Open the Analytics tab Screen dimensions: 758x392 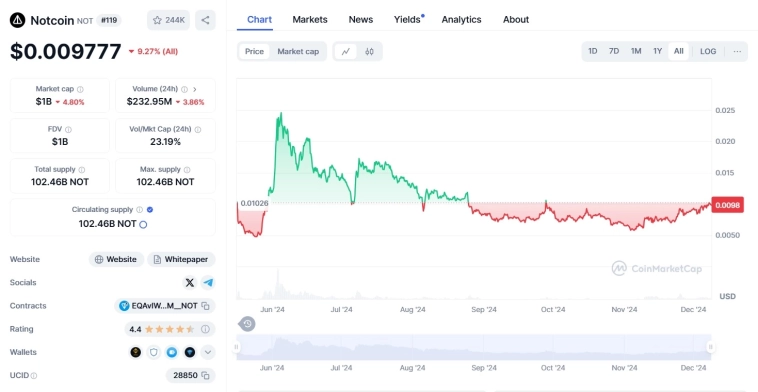pos(461,20)
